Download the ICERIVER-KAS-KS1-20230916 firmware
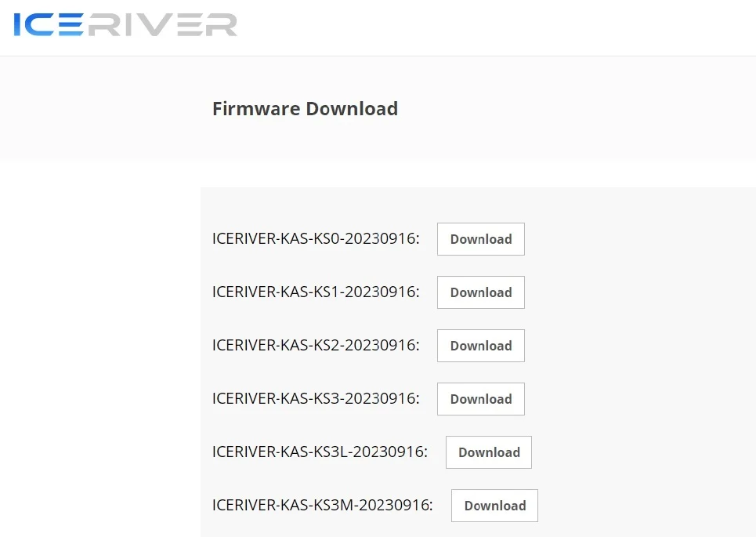This screenshot has width=756, height=537. tap(481, 292)
